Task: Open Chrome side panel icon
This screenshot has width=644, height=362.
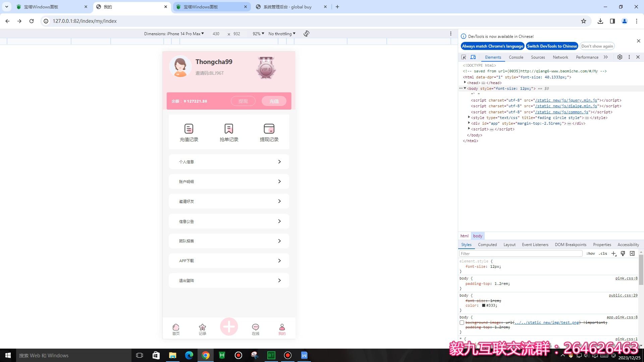Action: (612, 21)
